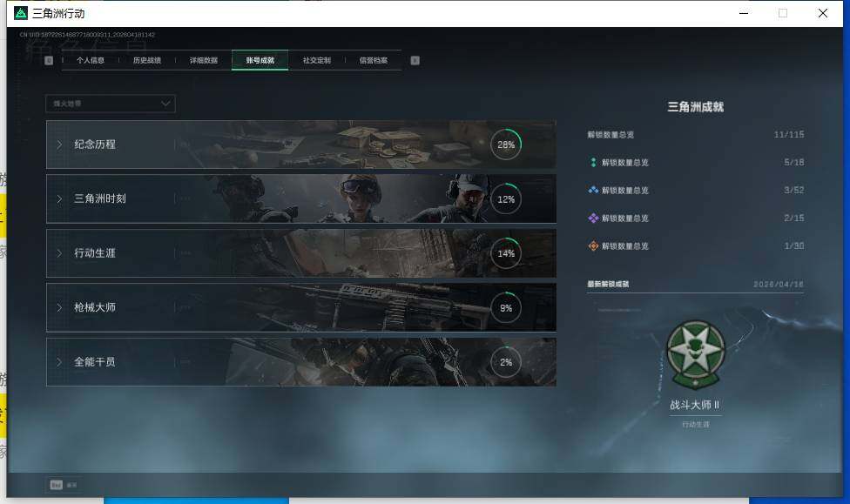Click the 战斗大师 II achievement badge

(696, 355)
